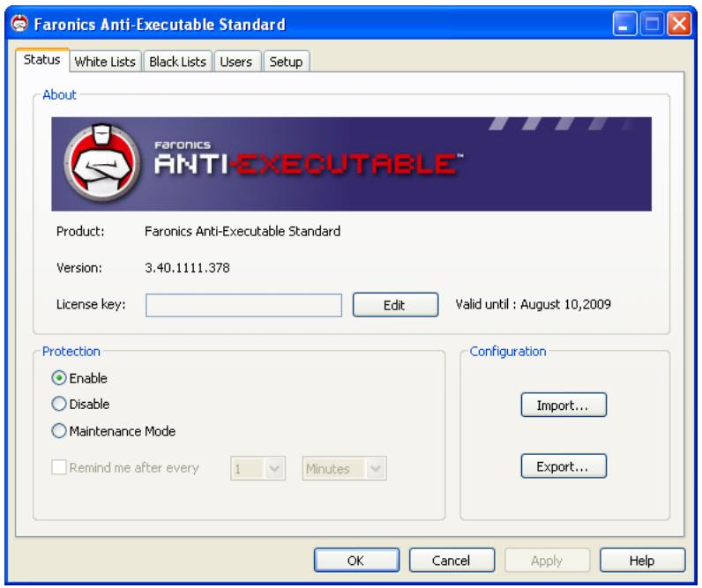Click the Protection group label
Viewport: 702px width, 588px height.
71,351
